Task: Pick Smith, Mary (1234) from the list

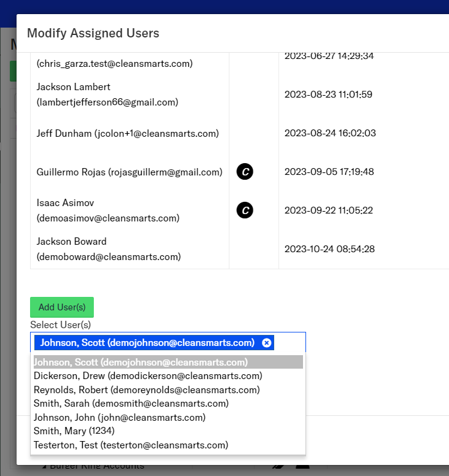Action: (74, 431)
